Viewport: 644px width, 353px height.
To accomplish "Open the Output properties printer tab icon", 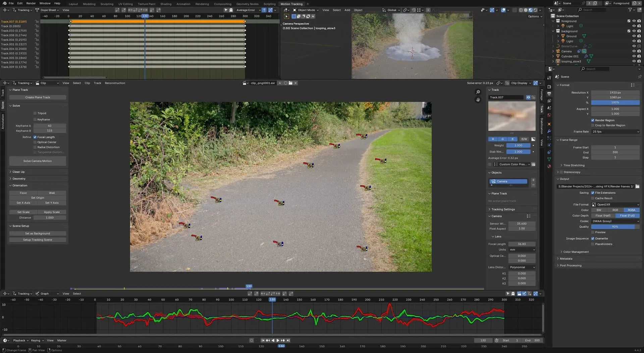I will (549, 94).
